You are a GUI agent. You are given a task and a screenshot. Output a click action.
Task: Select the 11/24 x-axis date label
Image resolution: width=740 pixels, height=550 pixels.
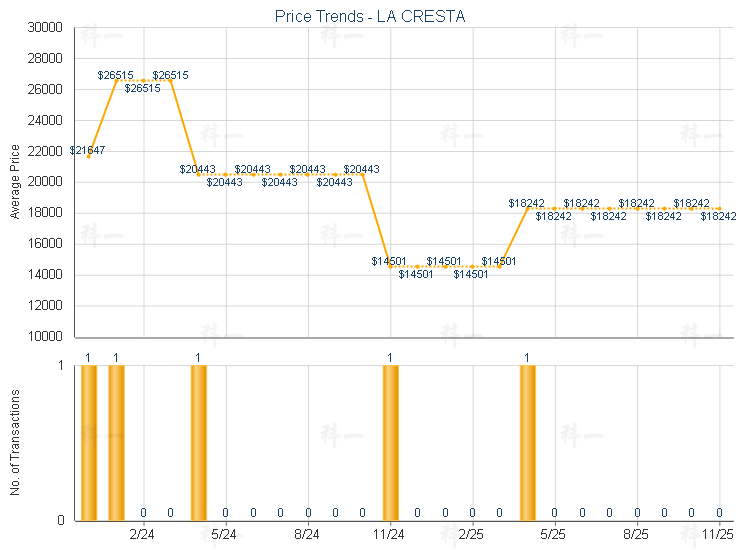click(x=390, y=535)
